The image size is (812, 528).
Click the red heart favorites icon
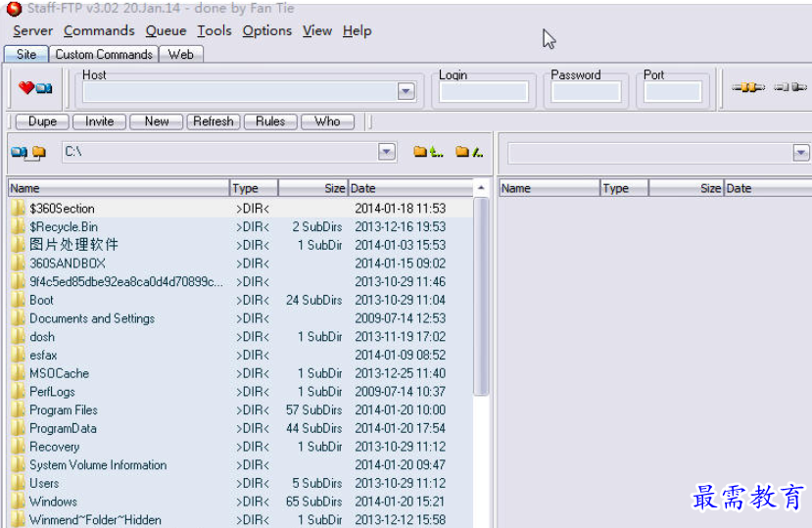(25, 87)
